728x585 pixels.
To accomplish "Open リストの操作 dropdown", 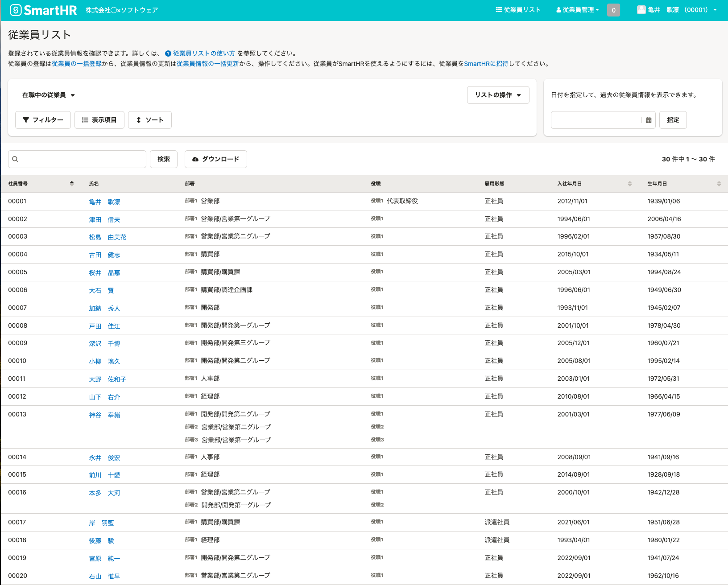I will [x=498, y=95].
